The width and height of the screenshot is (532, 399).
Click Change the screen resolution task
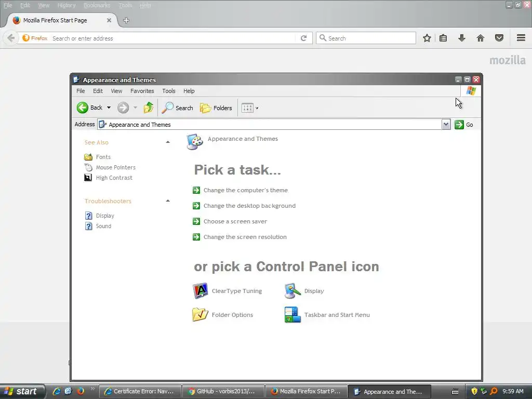[240, 237]
